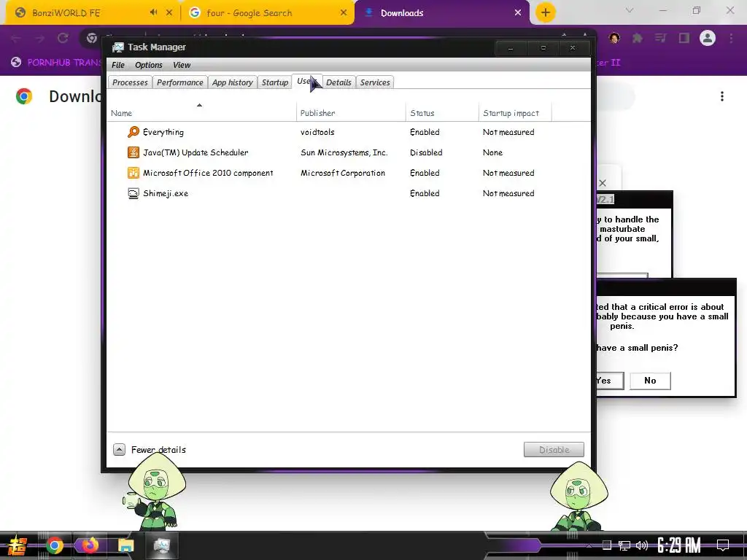Click the Fewer details label

pos(158,449)
